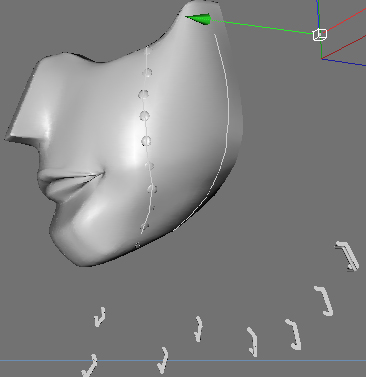Select the green cone arrow handle
366x377 pixels.
[199, 19]
